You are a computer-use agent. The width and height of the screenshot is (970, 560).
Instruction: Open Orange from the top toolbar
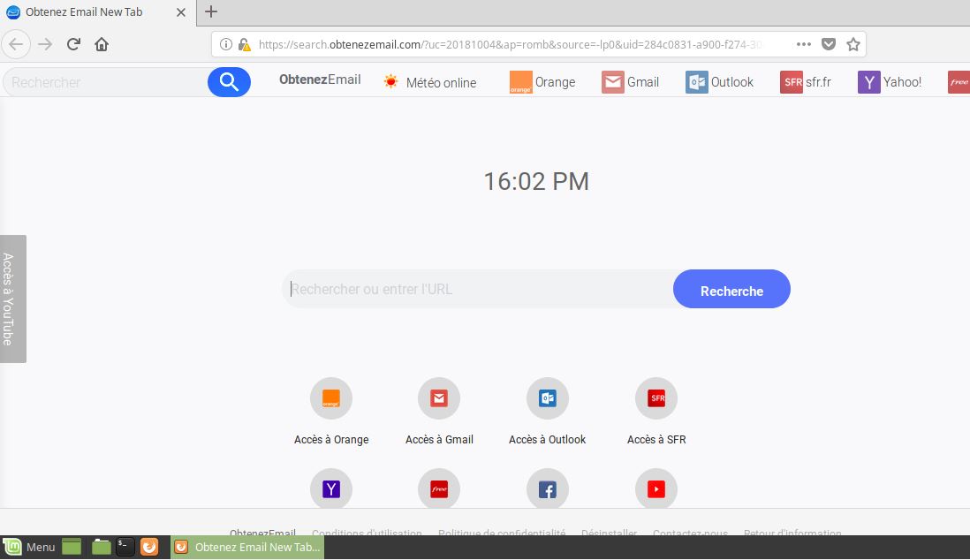[542, 82]
